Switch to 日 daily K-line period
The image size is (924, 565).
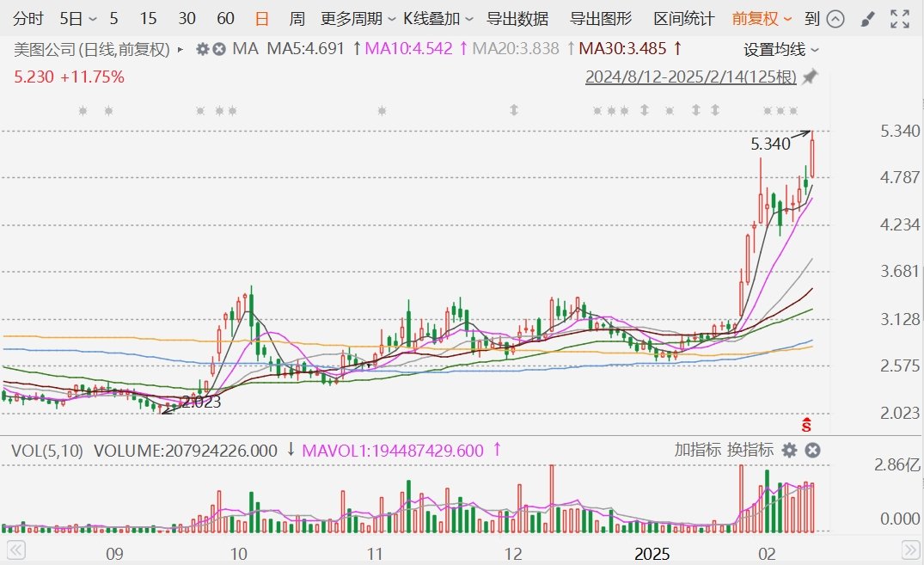tap(262, 19)
